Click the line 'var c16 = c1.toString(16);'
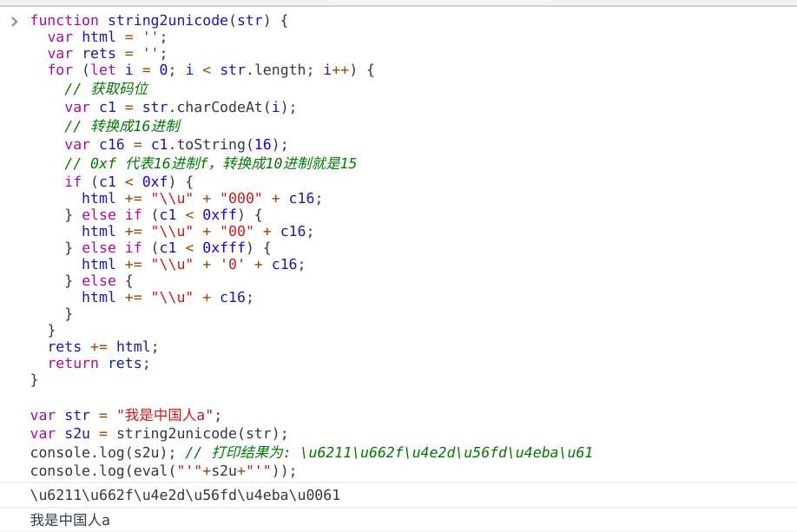The height and width of the screenshot is (532, 797). coord(176,144)
